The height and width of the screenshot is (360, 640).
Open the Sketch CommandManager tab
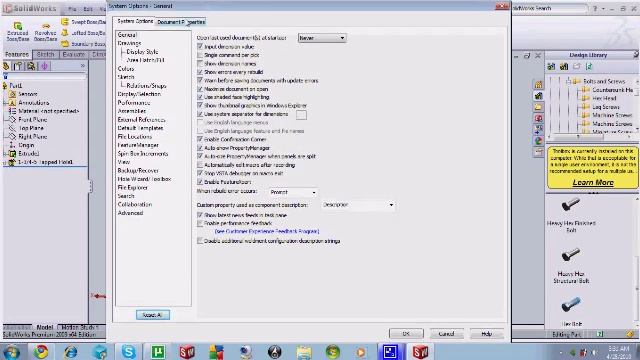[45, 54]
